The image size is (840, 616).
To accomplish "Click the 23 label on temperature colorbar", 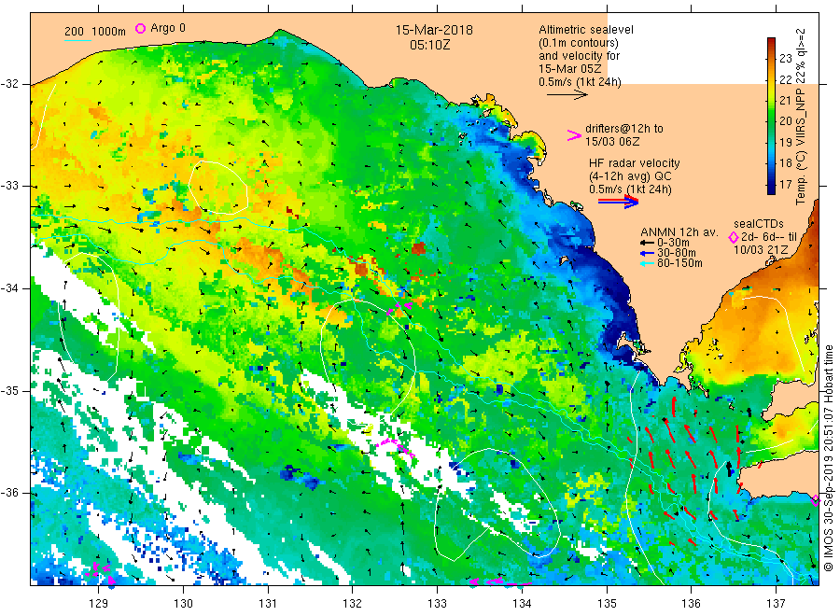I will (785, 59).
